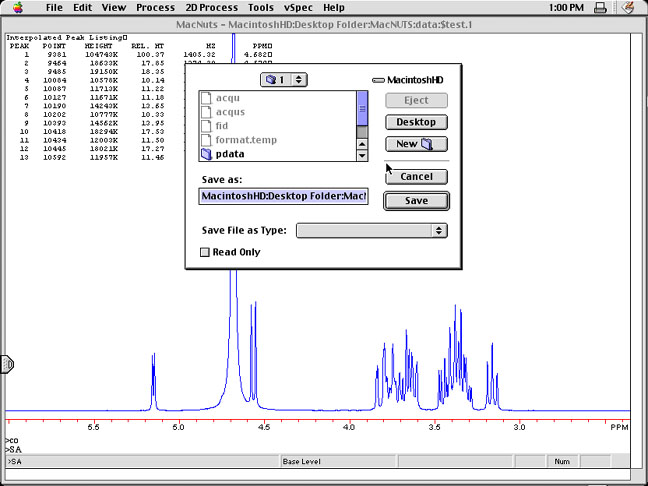Click the printer icon in menu bar
The height and width of the screenshot is (486, 648).
[600, 7]
